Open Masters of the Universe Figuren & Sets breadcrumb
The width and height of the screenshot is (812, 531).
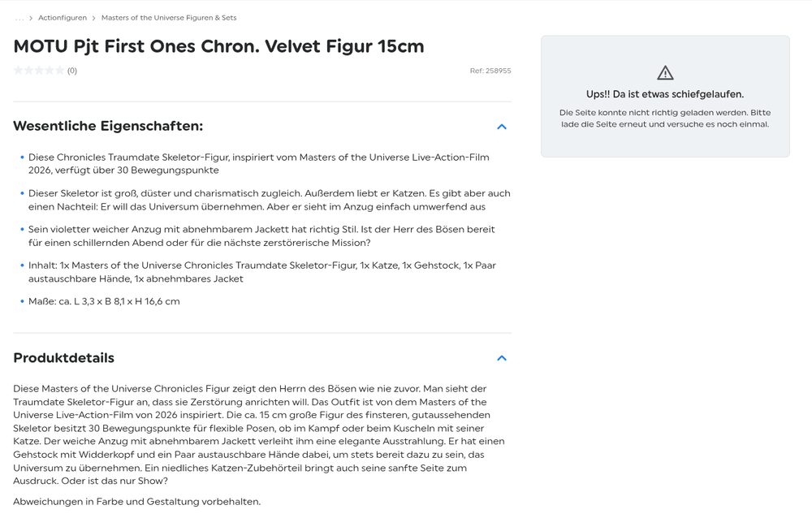click(x=169, y=18)
